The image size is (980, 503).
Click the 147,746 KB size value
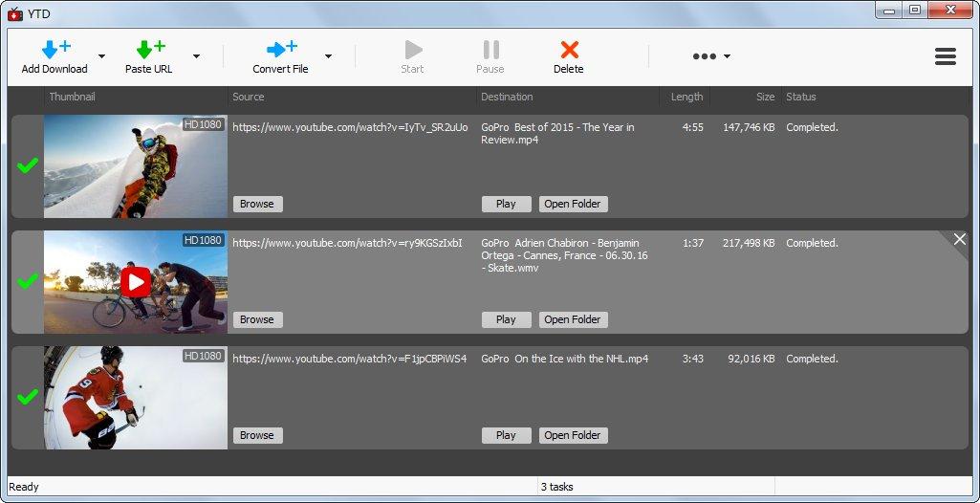point(749,127)
